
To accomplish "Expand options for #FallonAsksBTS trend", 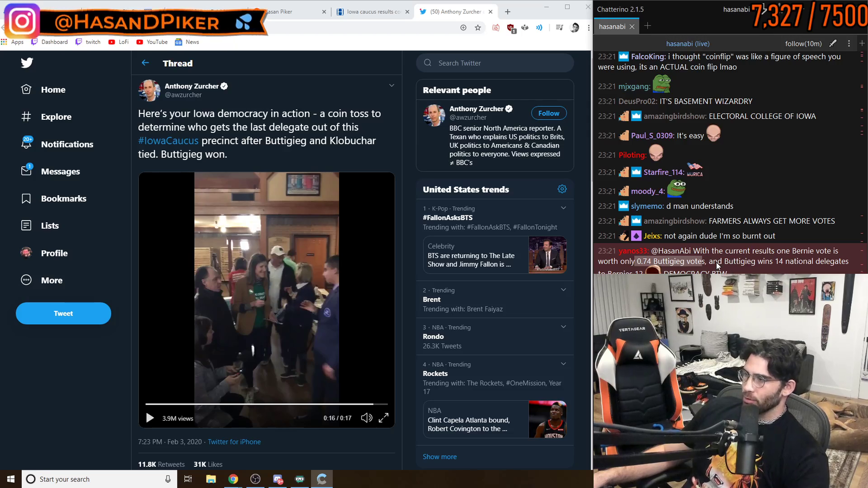I will [563, 208].
